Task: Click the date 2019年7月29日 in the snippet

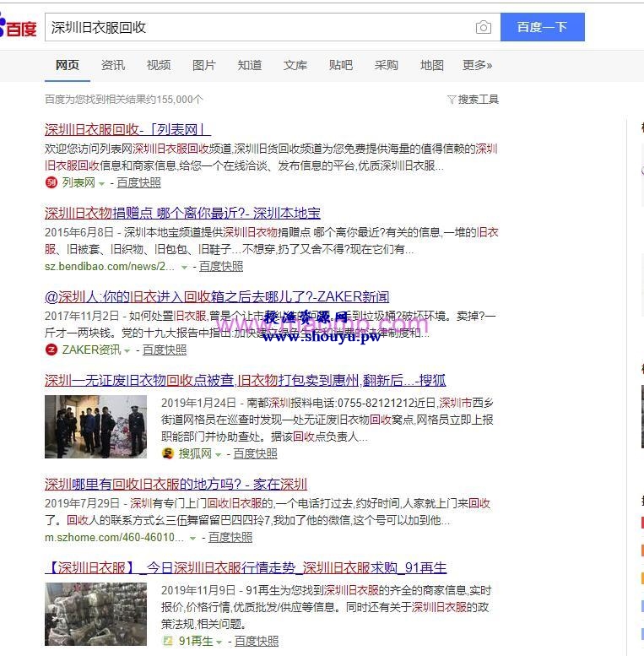Action: pos(82,503)
